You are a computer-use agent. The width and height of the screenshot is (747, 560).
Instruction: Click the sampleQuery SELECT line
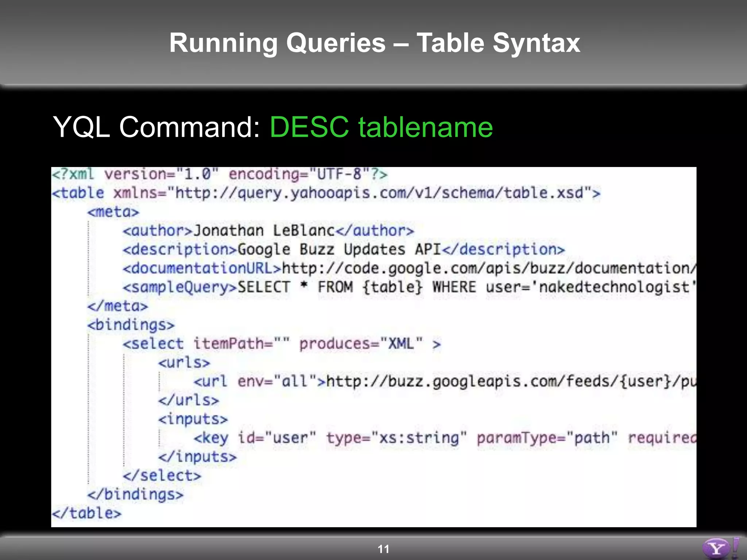[409, 287]
